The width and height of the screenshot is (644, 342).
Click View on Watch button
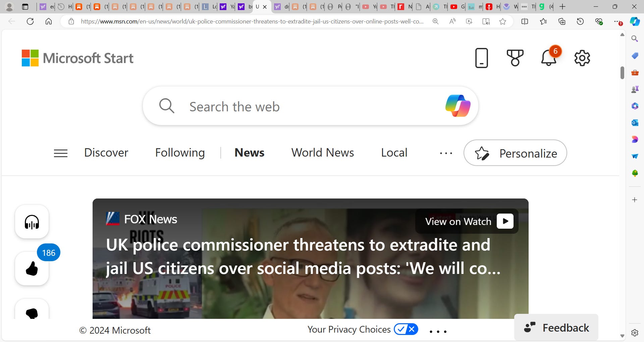click(467, 221)
